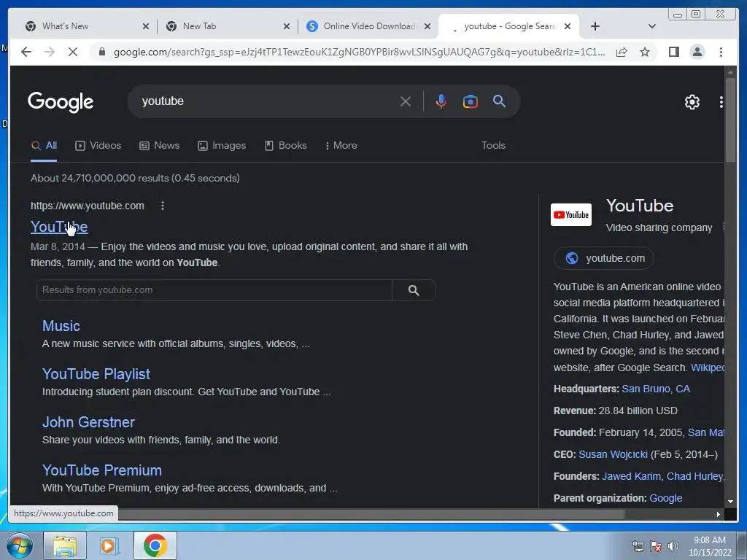Image resolution: width=747 pixels, height=560 pixels.
Task: Click the address bar URL
Action: point(360,52)
